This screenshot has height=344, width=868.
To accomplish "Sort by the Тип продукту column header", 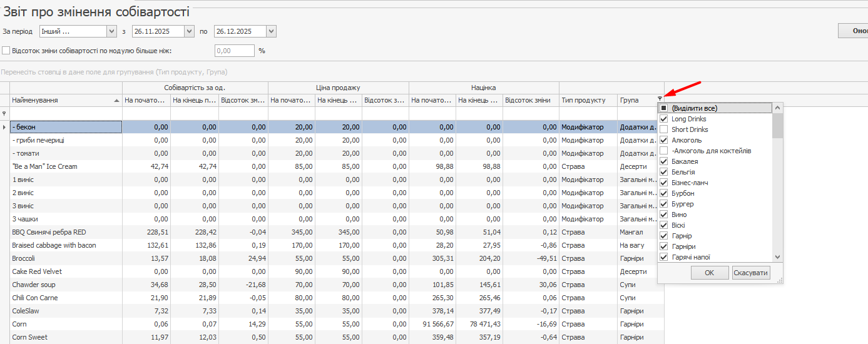I will point(583,100).
